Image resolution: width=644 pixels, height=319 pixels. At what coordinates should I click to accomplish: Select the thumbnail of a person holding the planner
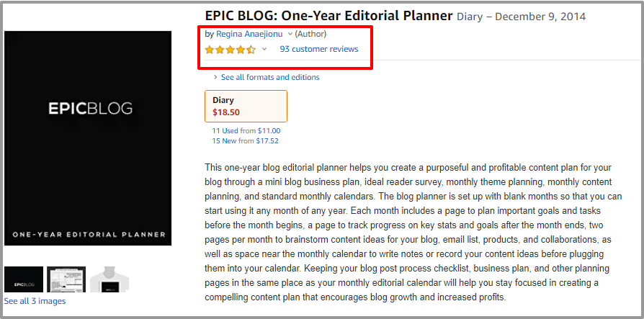click(108, 279)
